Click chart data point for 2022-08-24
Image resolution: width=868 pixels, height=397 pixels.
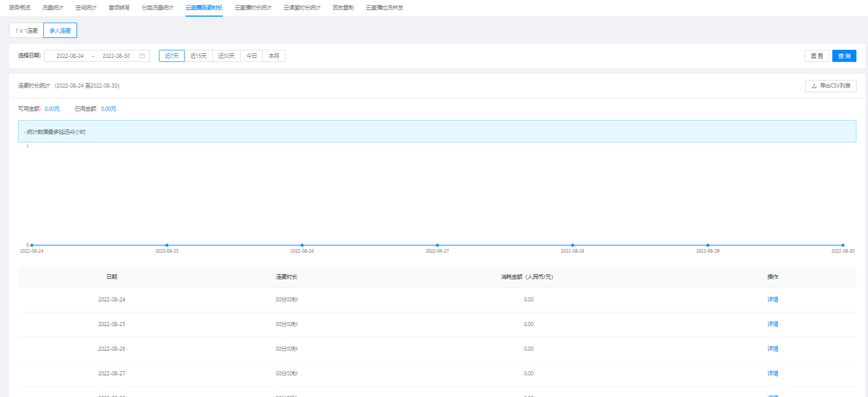tap(32, 245)
